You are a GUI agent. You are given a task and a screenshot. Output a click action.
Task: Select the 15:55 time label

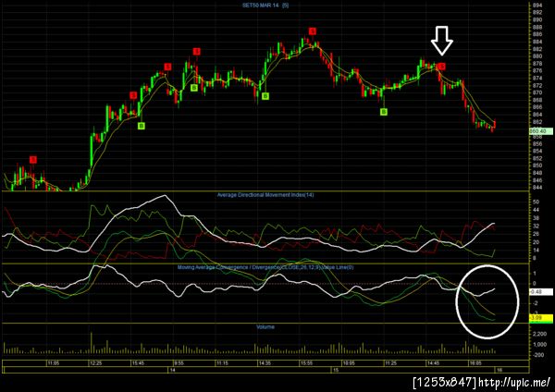(306, 363)
